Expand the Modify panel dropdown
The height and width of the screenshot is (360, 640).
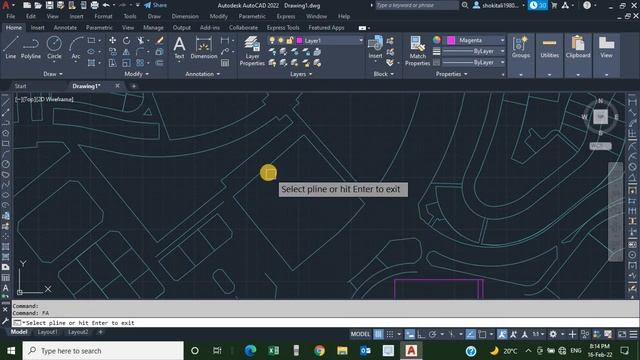[137, 74]
